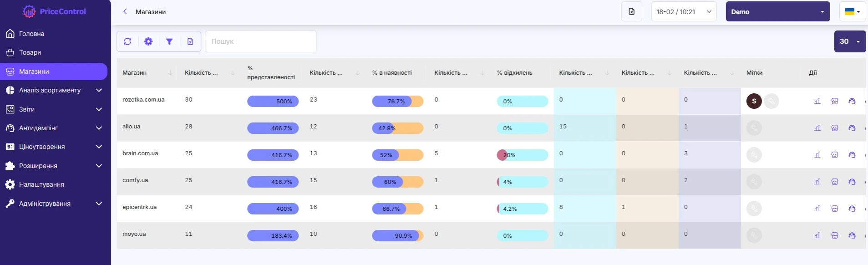Image resolution: width=868 pixels, height=265 pixels.
Task: Click grey tag circle in allo.ua row
Action: coord(754,128)
